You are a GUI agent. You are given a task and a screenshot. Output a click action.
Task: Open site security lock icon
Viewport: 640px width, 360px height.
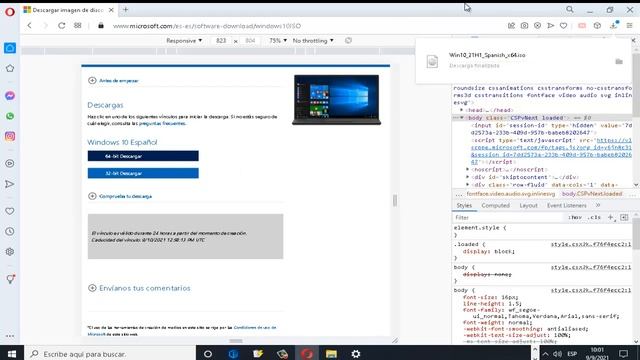click(x=101, y=25)
